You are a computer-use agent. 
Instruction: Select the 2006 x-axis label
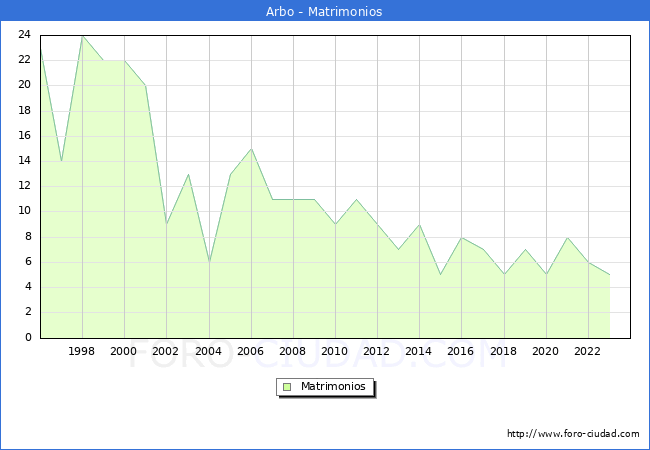pos(250,351)
